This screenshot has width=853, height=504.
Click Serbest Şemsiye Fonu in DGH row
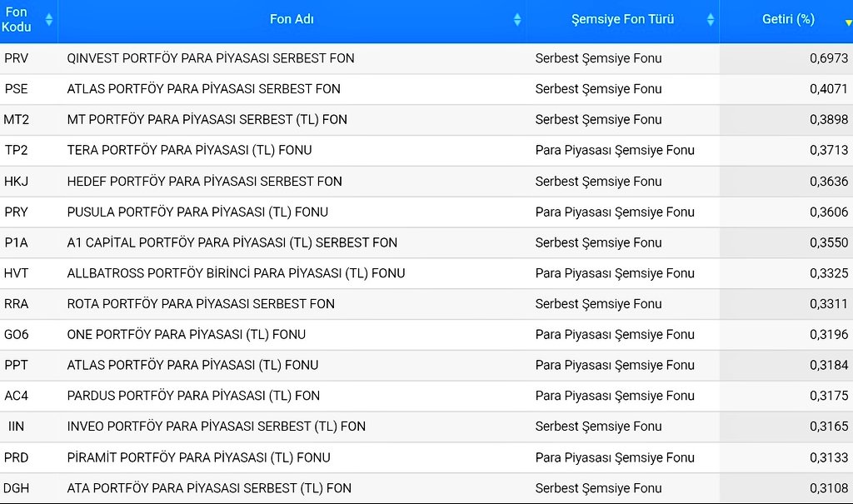point(598,489)
